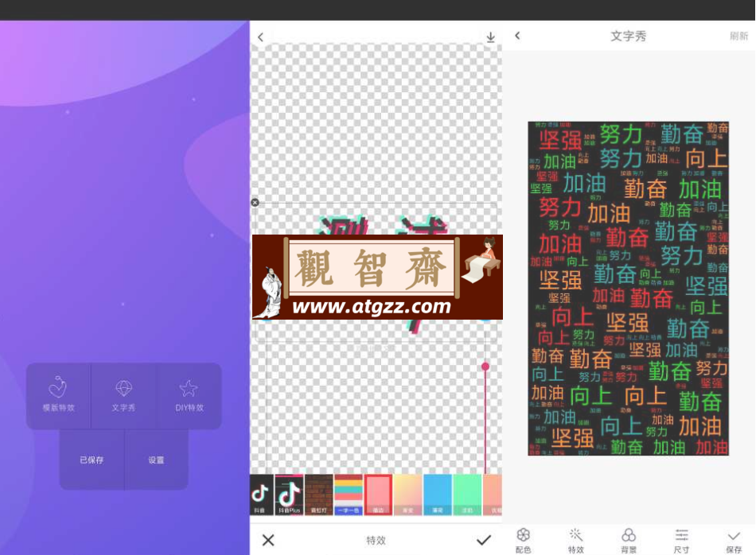
Task: Tap the word cloud preview image
Action: pos(628,288)
